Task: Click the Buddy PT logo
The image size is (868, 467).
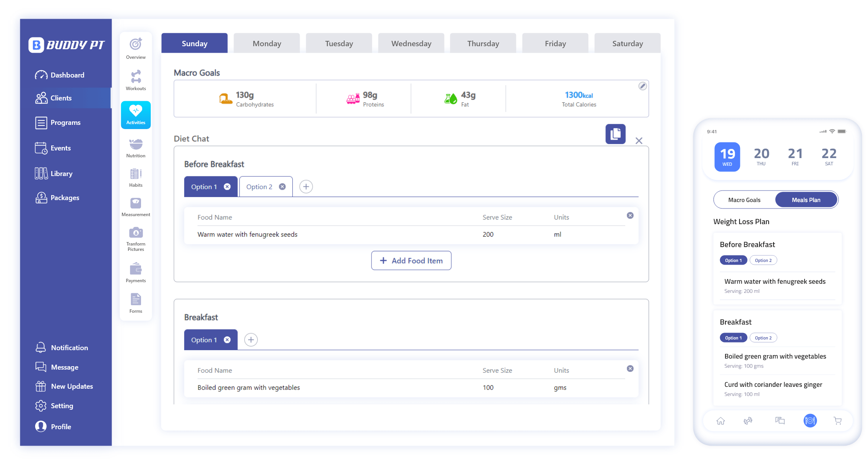Action: tap(67, 45)
